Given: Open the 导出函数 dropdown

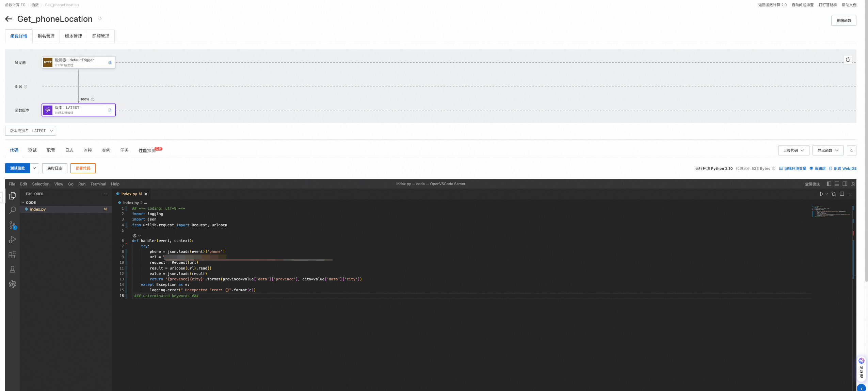Looking at the screenshot, I should [x=828, y=150].
